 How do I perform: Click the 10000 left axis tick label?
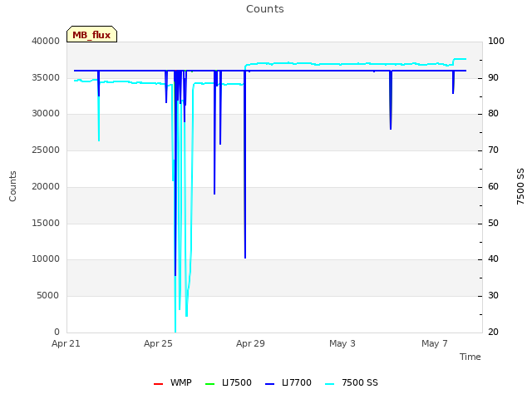46,259
